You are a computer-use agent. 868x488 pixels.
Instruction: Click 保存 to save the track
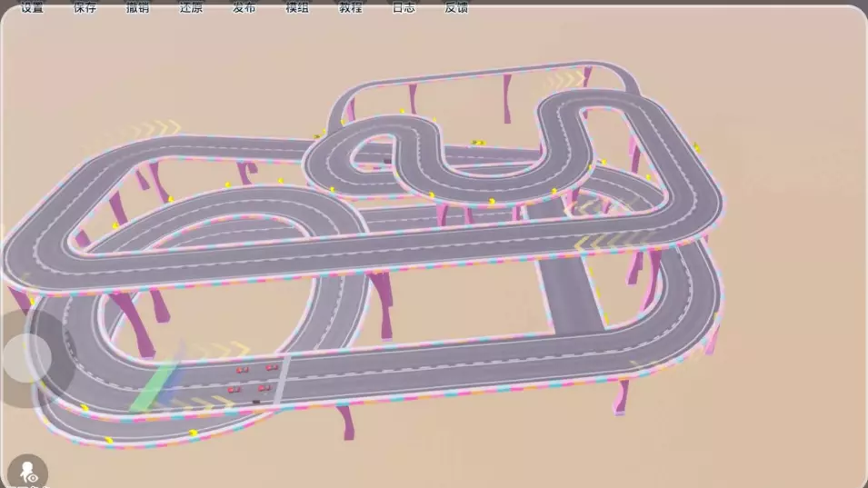pyautogui.click(x=85, y=7)
